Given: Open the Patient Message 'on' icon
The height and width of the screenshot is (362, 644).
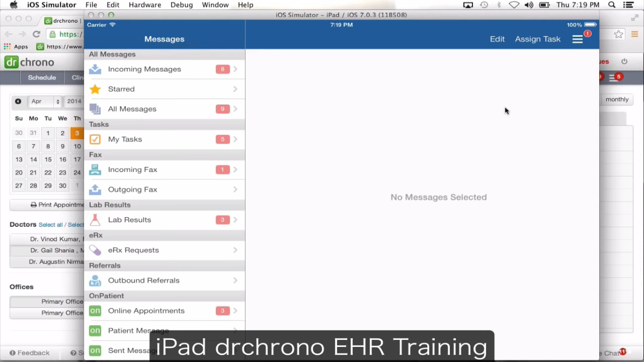Looking at the screenshot, I should pyautogui.click(x=95, y=331).
